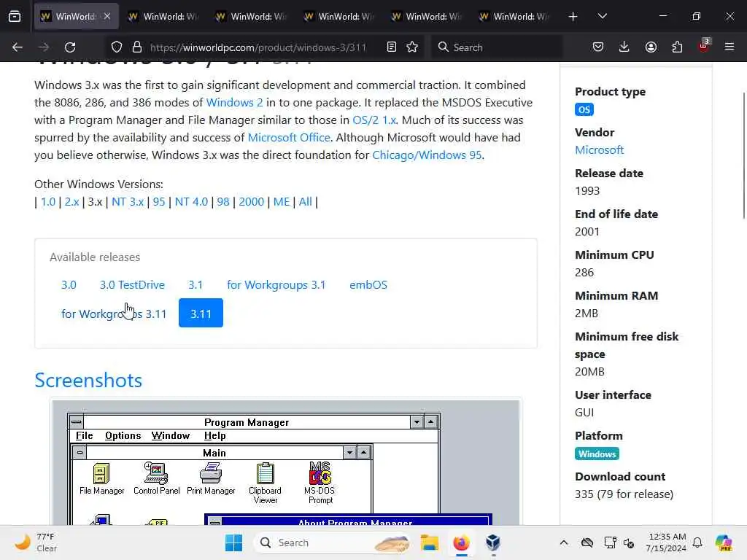Go to Windows 95 version link

pyautogui.click(x=158, y=202)
